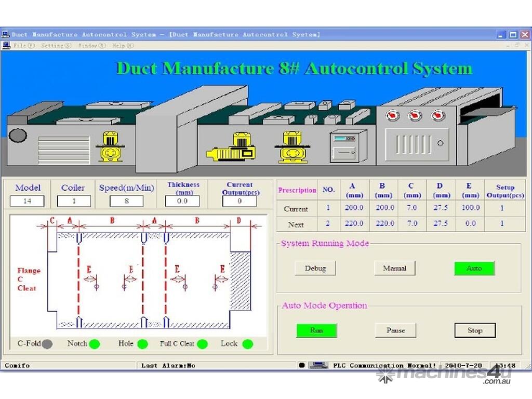This screenshot has height=399, width=532.
Task: Toggle the Full C Cleat indicator
Action: [202, 344]
